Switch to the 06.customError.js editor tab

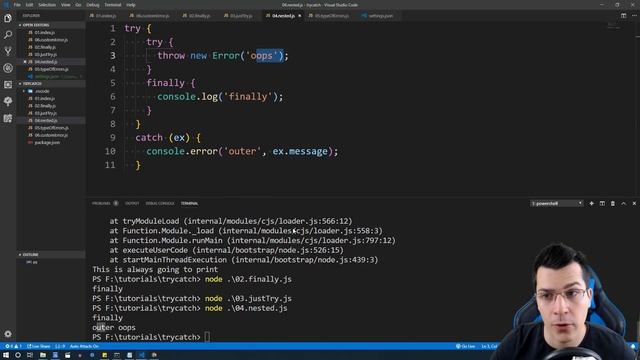(x=150, y=16)
